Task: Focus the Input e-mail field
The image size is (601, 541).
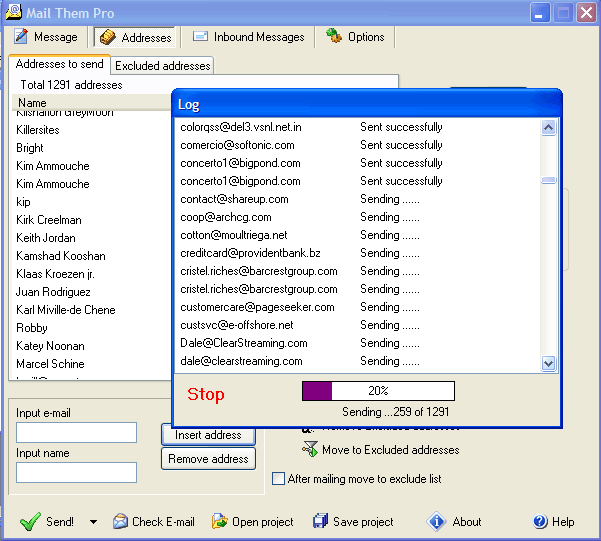Action: point(76,432)
